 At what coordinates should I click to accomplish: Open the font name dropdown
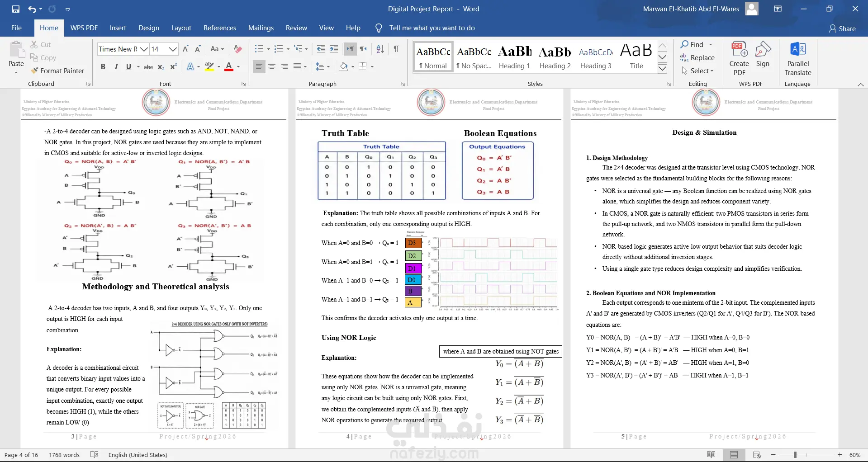[x=144, y=49]
